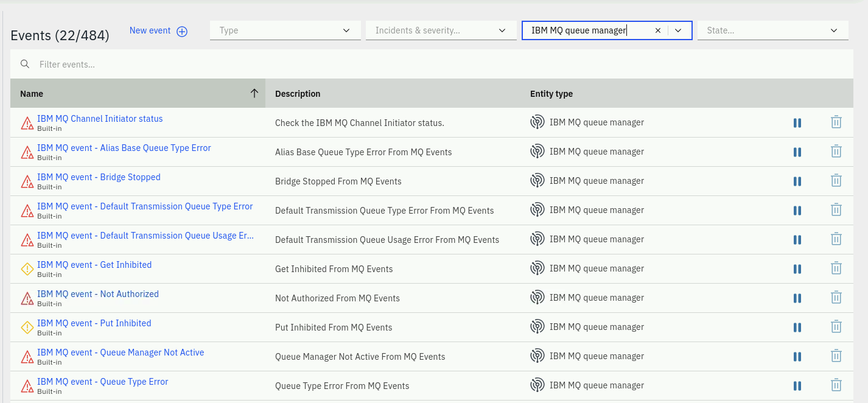Delete IBM MQ Channel Initiator status event
Screen dimensions: 868x403
click(836, 122)
